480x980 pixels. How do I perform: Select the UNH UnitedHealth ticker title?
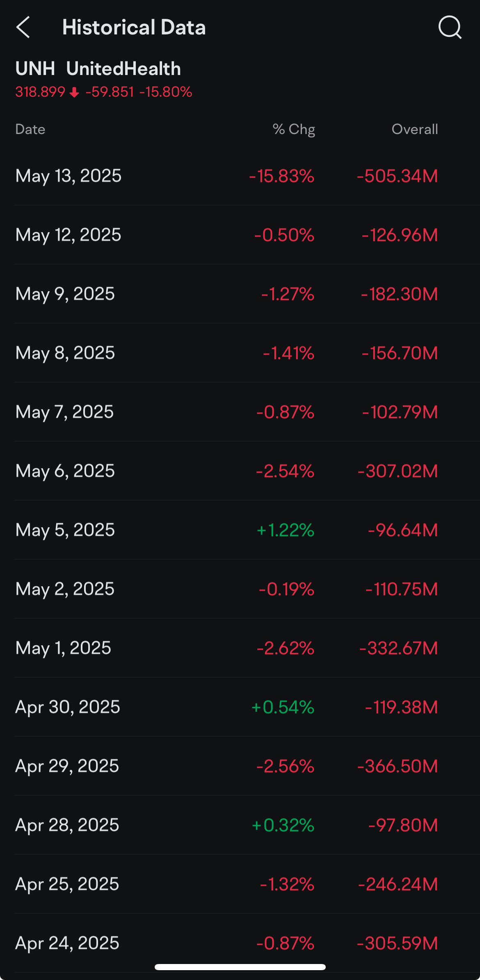pos(98,68)
